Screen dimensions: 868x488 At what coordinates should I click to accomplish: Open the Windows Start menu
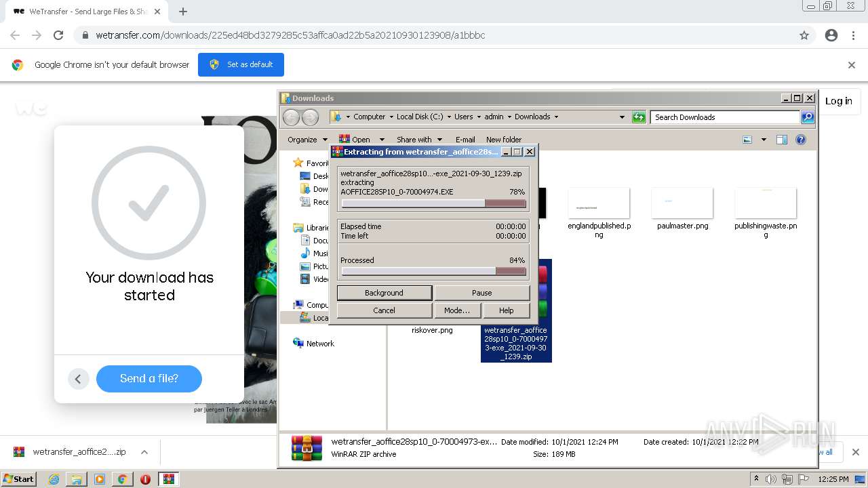19,479
